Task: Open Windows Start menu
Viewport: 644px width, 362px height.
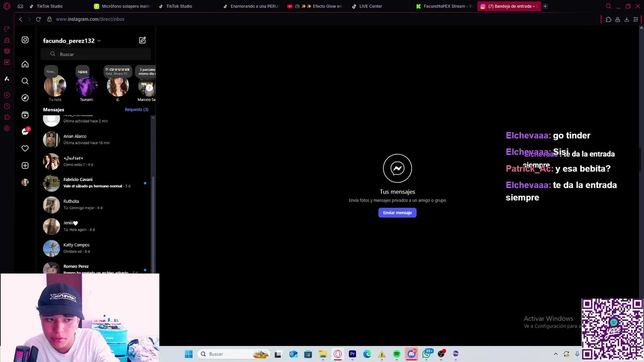Action: 189,354
